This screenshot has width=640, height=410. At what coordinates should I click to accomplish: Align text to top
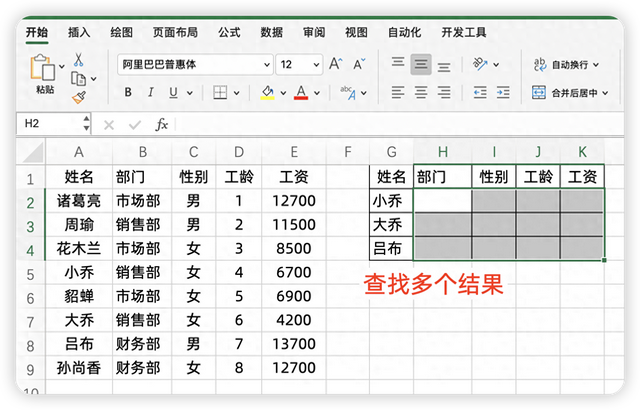[x=398, y=62]
